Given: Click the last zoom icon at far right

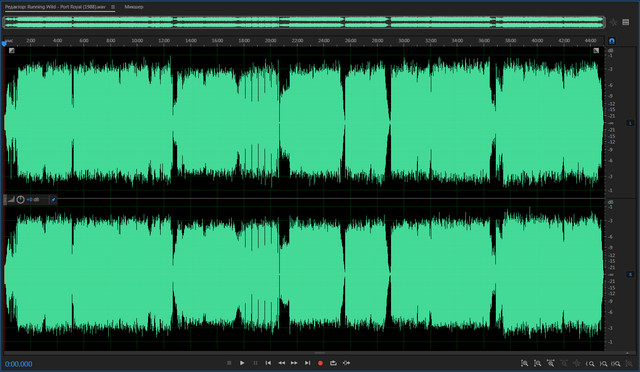Looking at the screenshot, I should 629,363.
